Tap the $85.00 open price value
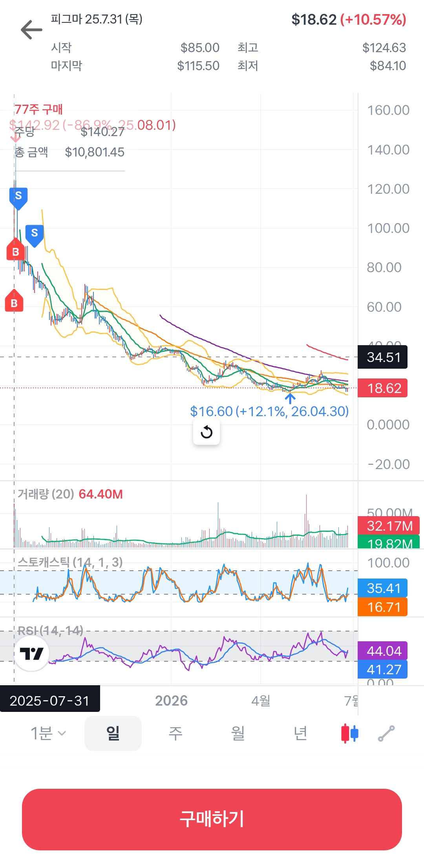The height and width of the screenshot is (868, 424). point(200,47)
